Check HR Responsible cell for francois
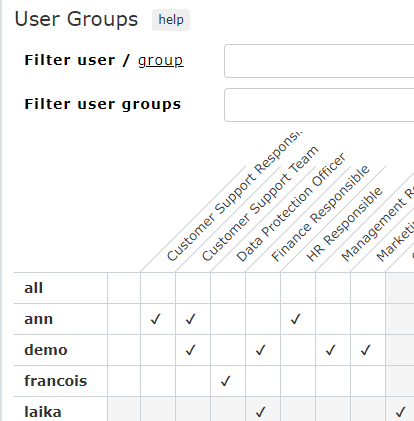Viewport: 414px width, 421px height. click(298, 381)
